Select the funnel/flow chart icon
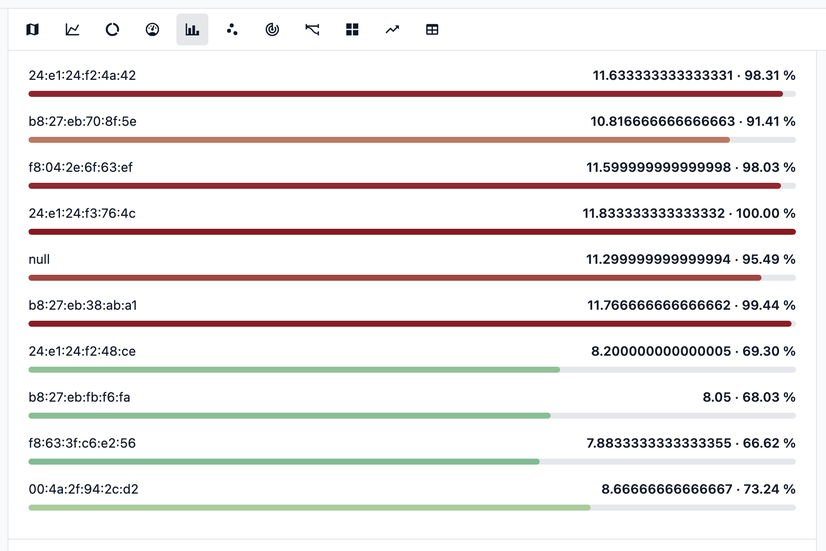Viewport: 826px width, 551px height. pos(312,30)
